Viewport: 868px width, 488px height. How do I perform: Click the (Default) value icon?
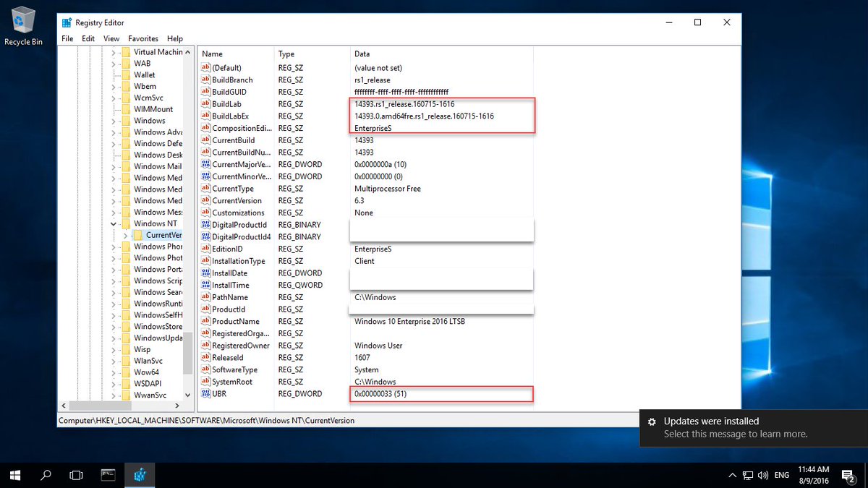[205, 68]
